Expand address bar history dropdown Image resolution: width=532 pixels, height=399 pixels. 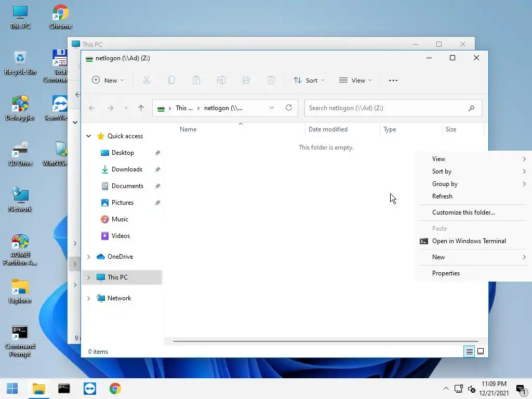point(272,108)
